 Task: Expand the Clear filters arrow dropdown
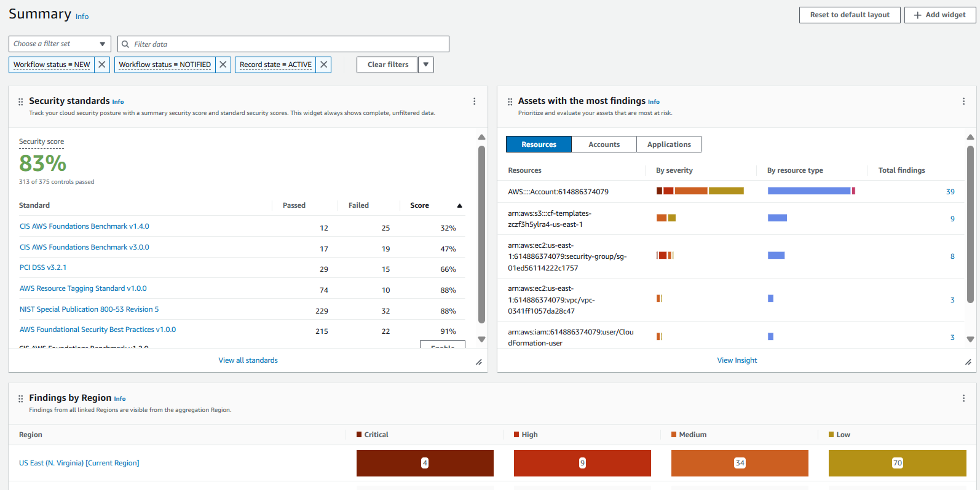point(426,65)
